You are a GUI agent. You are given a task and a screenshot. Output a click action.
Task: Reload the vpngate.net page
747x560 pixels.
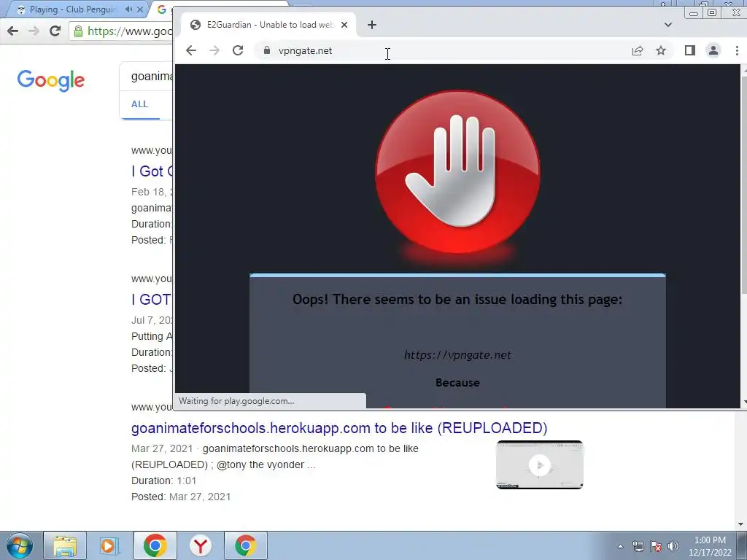tap(238, 50)
